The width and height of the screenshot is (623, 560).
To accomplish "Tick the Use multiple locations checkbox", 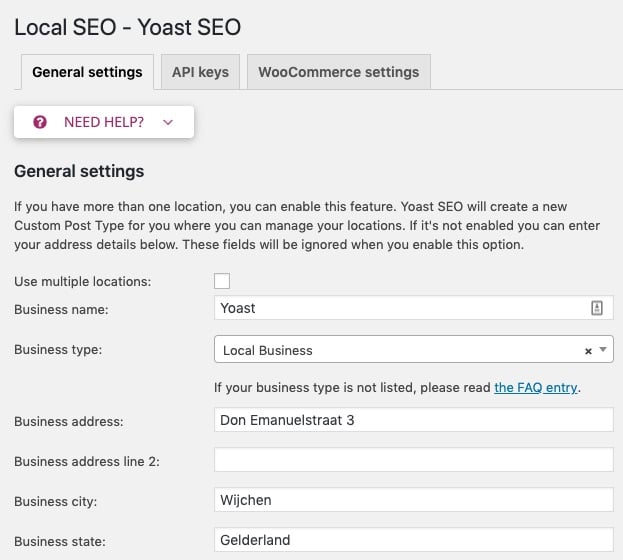I will tap(222, 281).
